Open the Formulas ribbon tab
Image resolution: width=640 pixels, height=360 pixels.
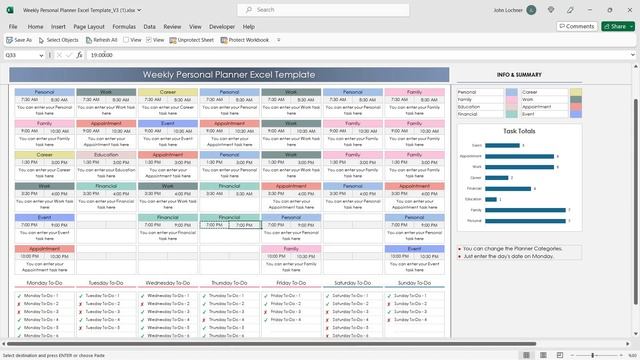tap(124, 27)
